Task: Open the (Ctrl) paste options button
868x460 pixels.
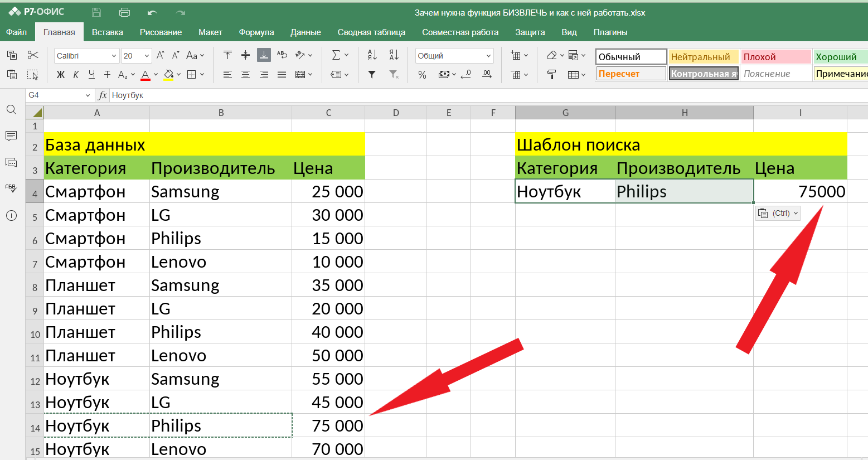Action: 778,213
